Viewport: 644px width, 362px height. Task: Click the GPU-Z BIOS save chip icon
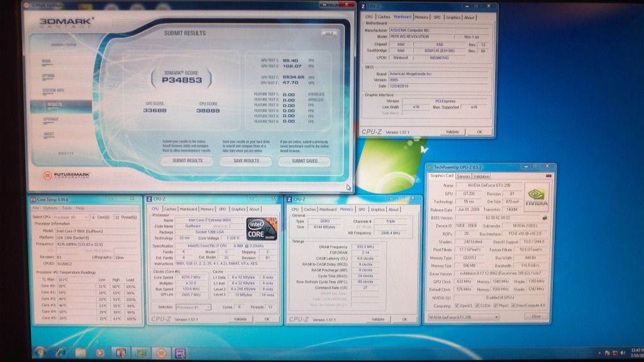(x=545, y=218)
